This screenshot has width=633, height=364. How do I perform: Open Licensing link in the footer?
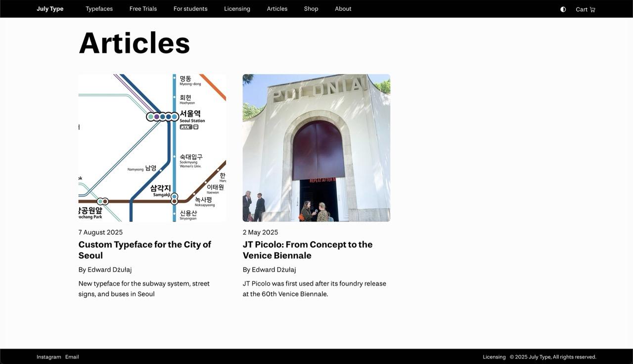(x=494, y=357)
